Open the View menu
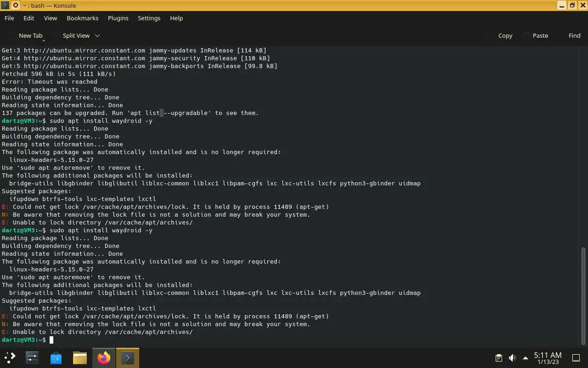588x368 pixels. pos(51,18)
